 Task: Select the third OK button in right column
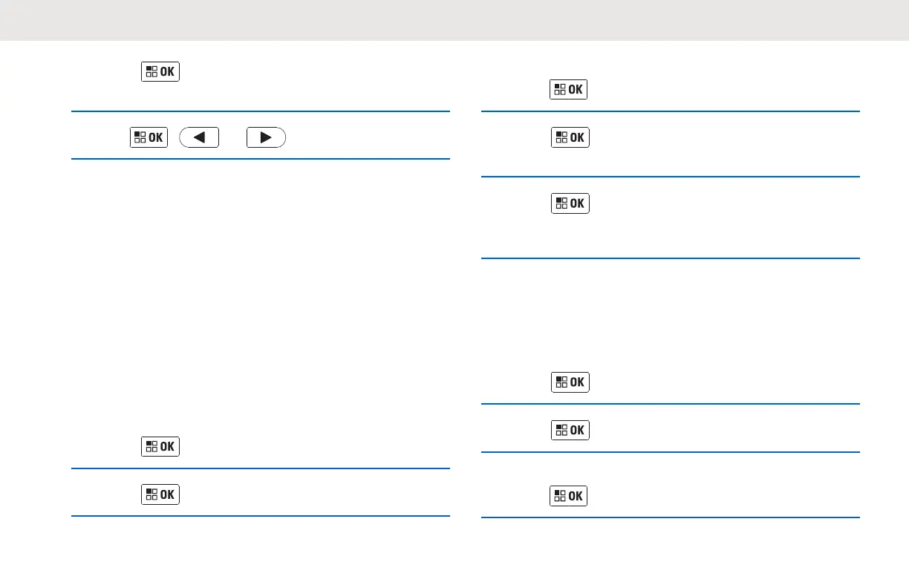[x=570, y=203]
